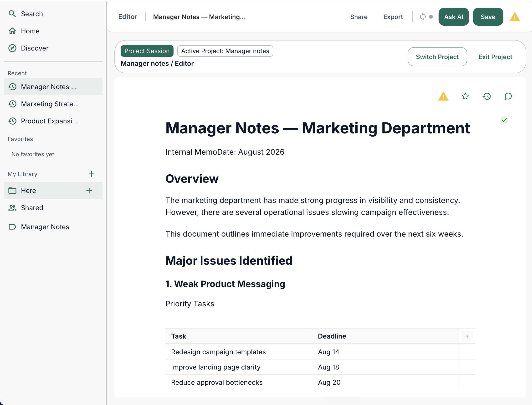This screenshot has height=405, width=532.
Task: Click the Internal MemoDate: August 2026 line
Action: point(225,152)
